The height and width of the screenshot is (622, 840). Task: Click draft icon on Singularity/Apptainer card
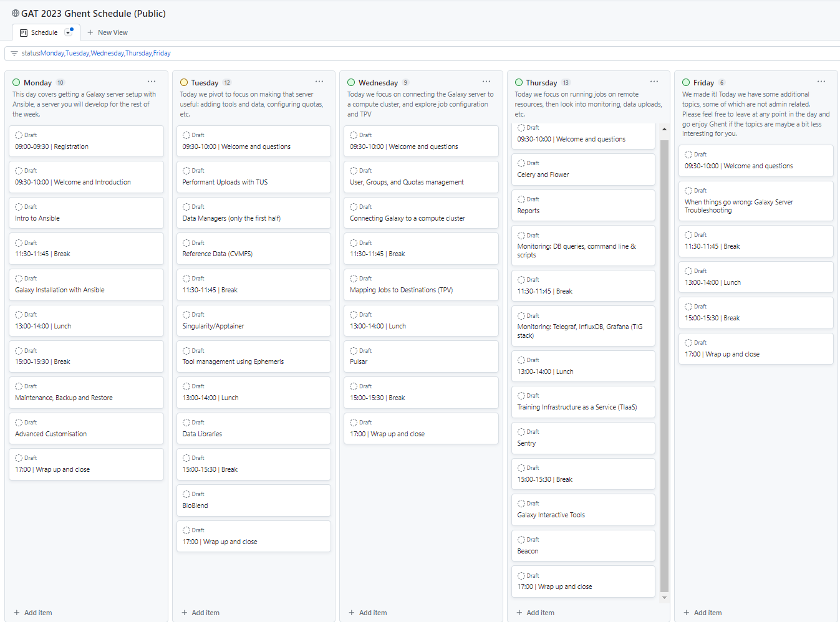[186, 315]
